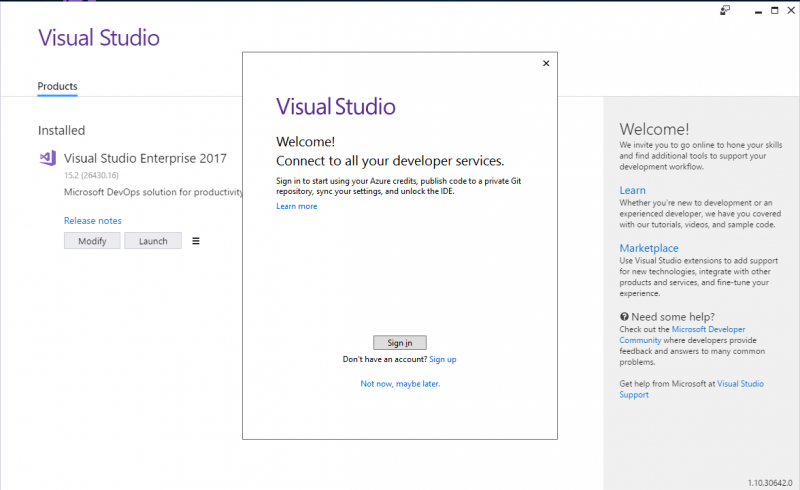
Task: Click the Sign in button
Action: (399, 342)
